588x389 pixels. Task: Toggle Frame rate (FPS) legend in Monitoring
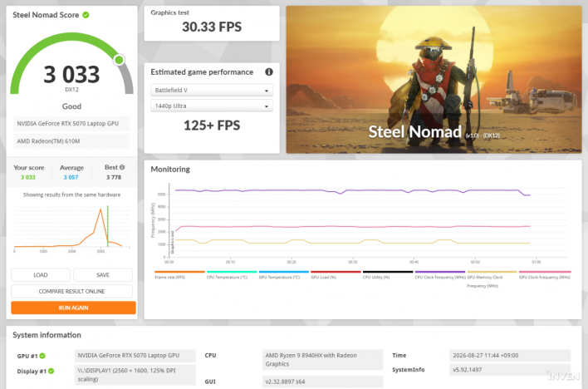(179, 275)
